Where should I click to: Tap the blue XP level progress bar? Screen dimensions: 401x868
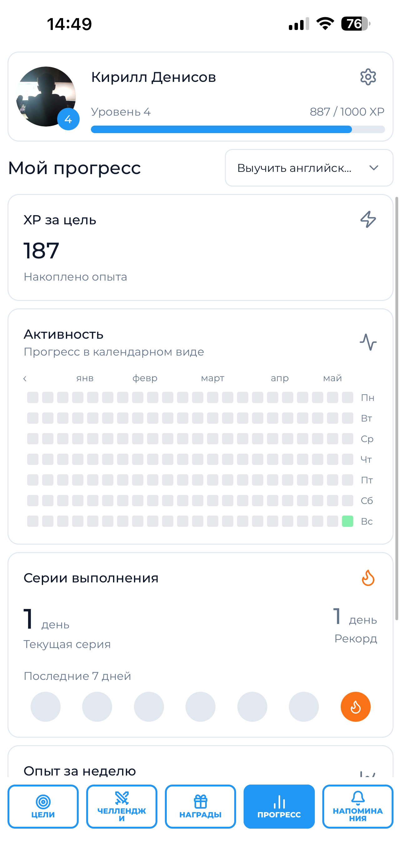coord(238,129)
